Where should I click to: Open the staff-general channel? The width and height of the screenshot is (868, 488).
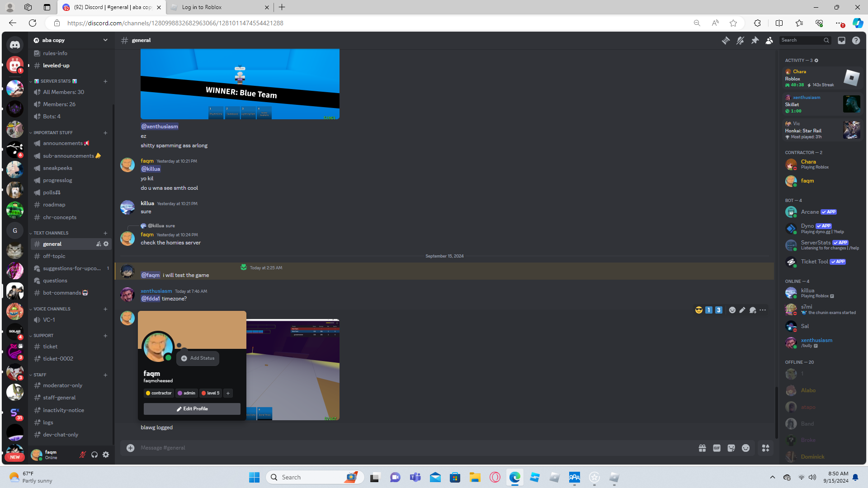pos(71,398)
